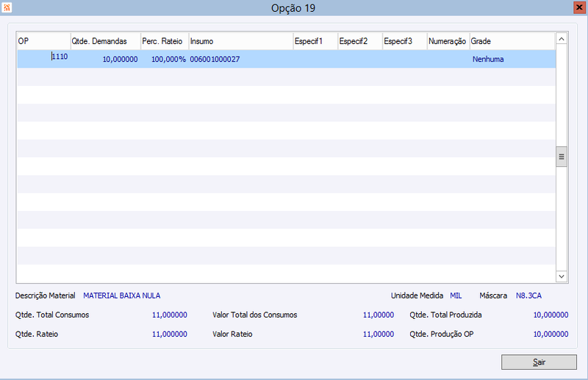
Task: Click the MATERIAL BAIXA NULA description value
Action: (x=122, y=295)
